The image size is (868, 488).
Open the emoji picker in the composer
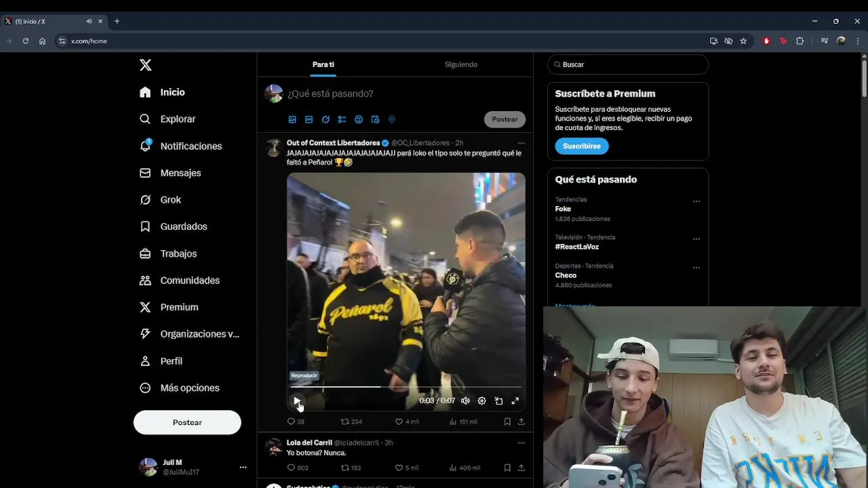[x=359, y=119]
